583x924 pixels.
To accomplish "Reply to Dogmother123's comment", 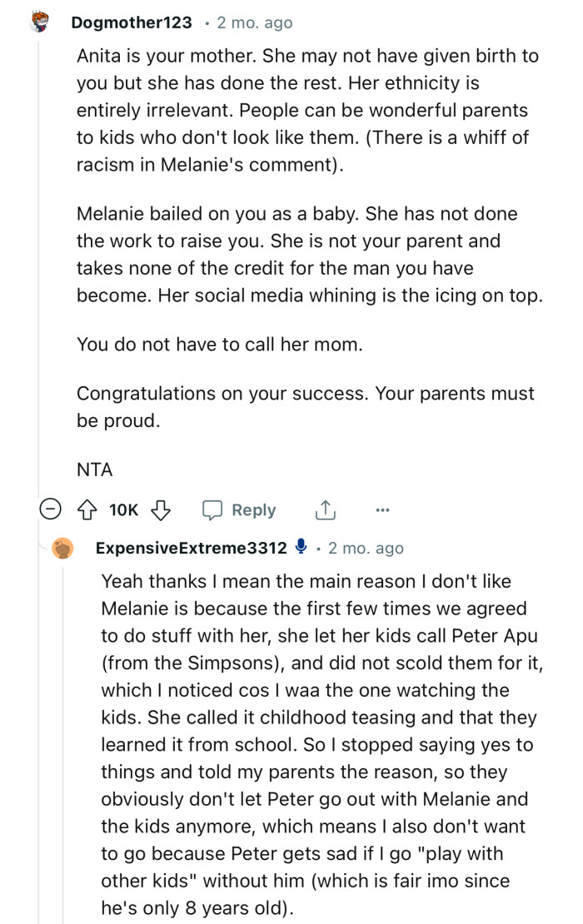I will 238,509.
